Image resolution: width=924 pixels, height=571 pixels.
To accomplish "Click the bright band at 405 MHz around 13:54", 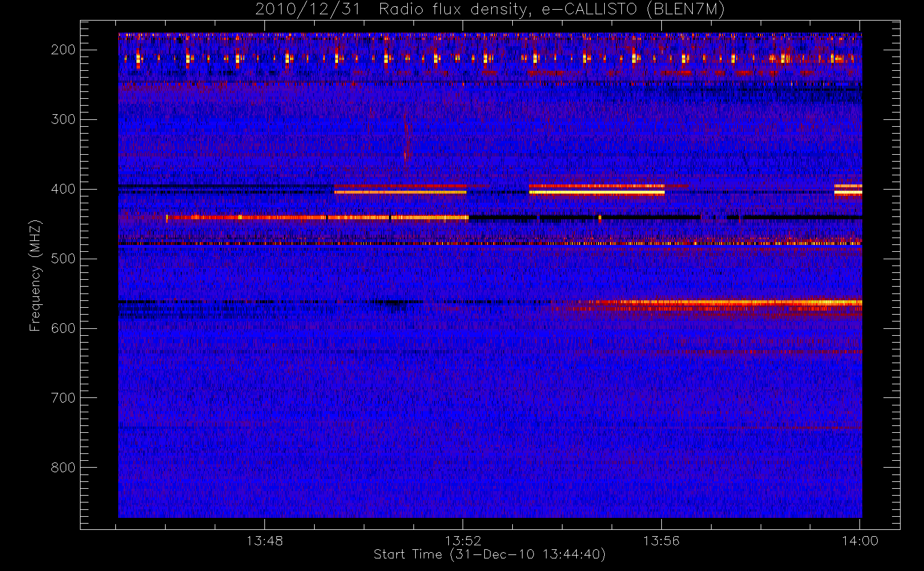I will pos(597,192).
